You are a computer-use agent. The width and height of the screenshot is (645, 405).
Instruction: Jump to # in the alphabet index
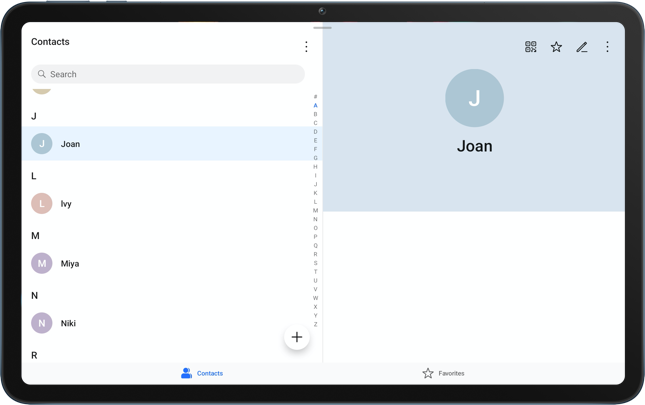click(316, 97)
